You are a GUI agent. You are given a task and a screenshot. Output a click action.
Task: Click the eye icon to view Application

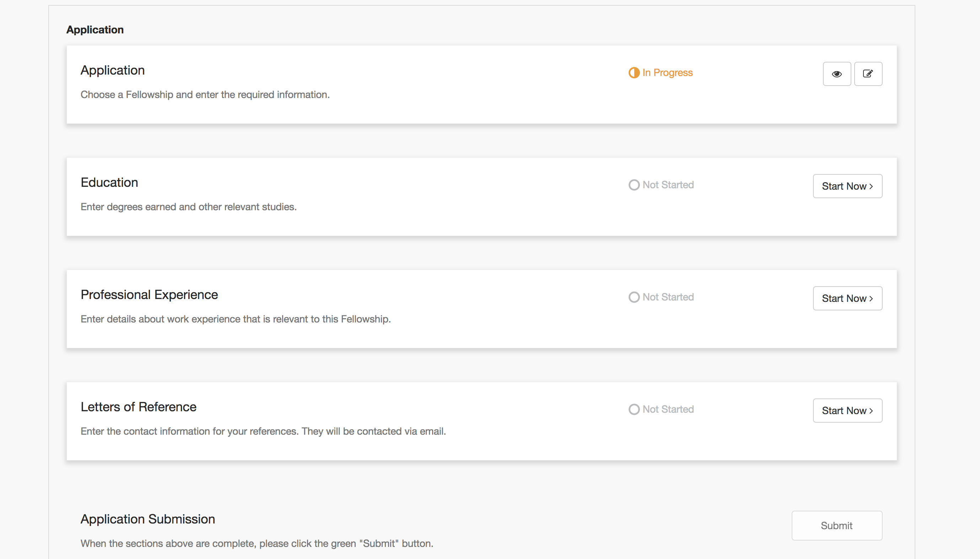click(837, 74)
